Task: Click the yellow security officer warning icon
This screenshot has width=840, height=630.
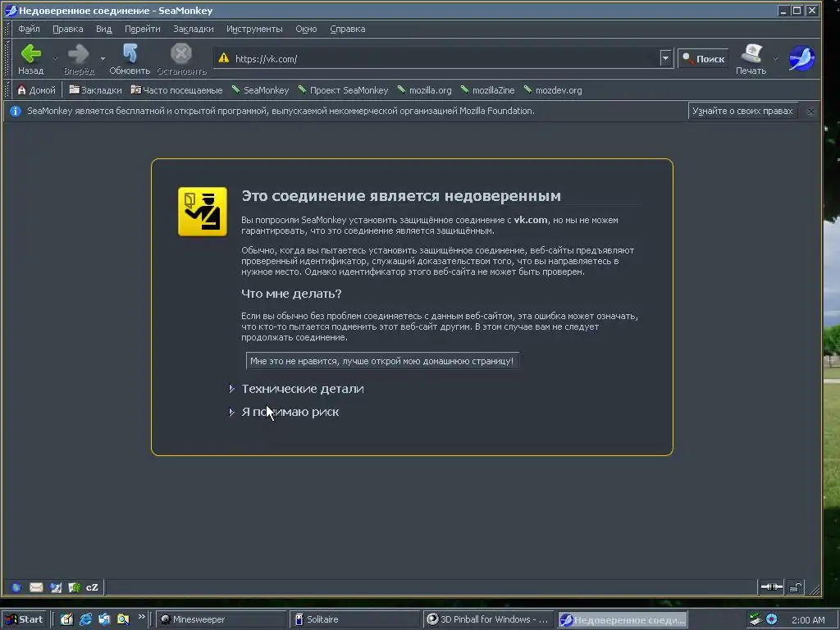Action: pyautogui.click(x=203, y=212)
